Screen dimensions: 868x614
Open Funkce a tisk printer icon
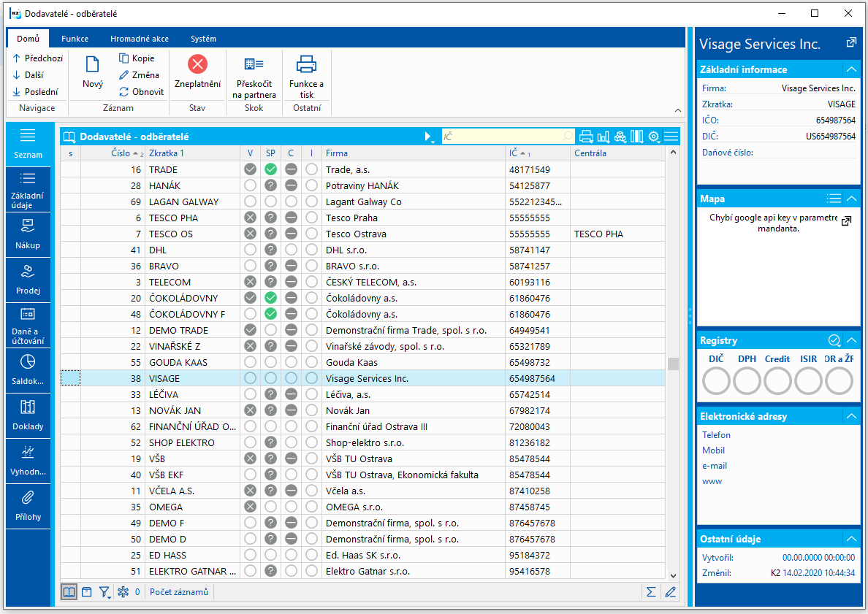(x=306, y=65)
